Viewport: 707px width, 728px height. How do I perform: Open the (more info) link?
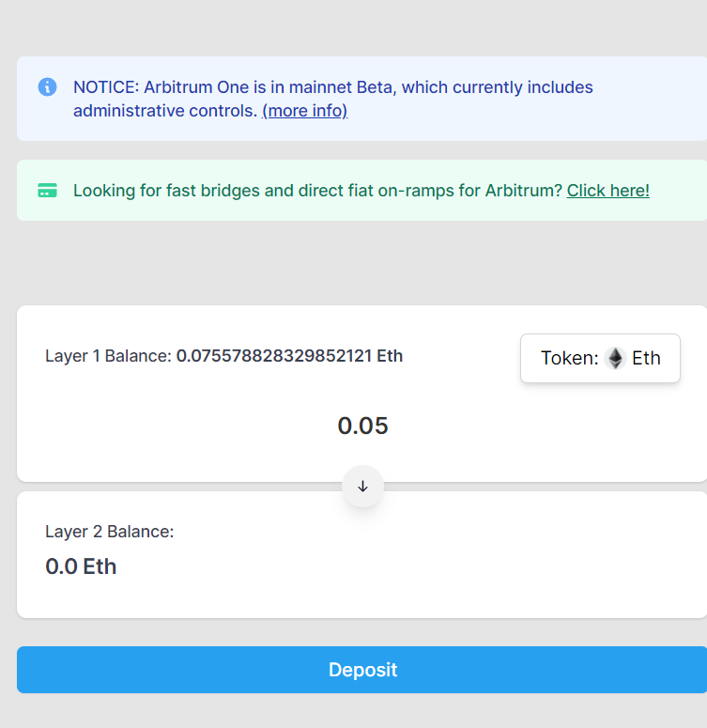click(304, 111)
